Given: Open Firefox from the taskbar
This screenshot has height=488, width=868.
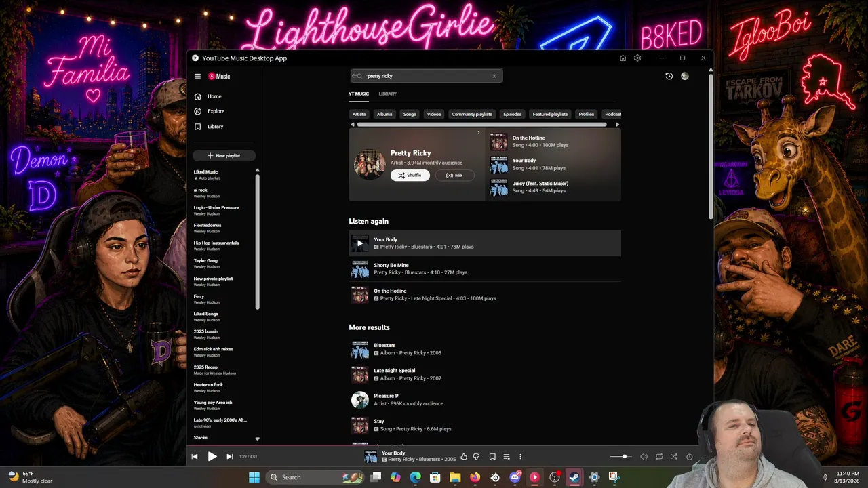Looking at the screenshot, I should (475, 477).
